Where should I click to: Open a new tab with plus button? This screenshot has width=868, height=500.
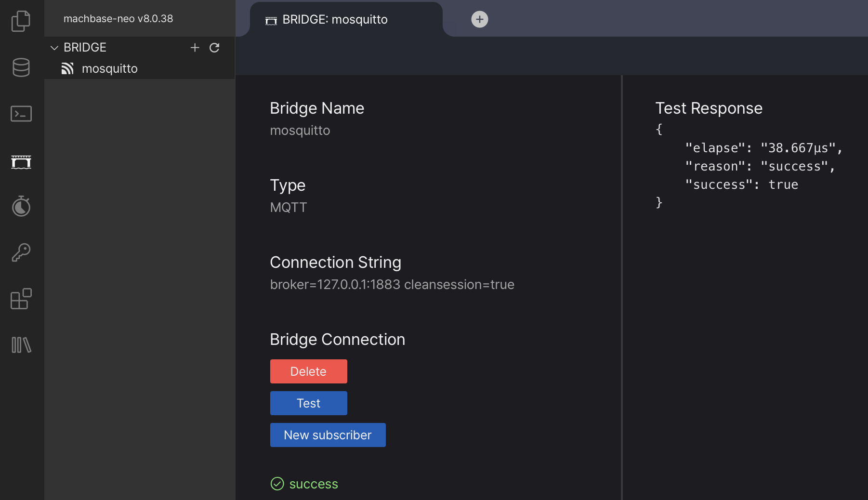pos(479,19)
